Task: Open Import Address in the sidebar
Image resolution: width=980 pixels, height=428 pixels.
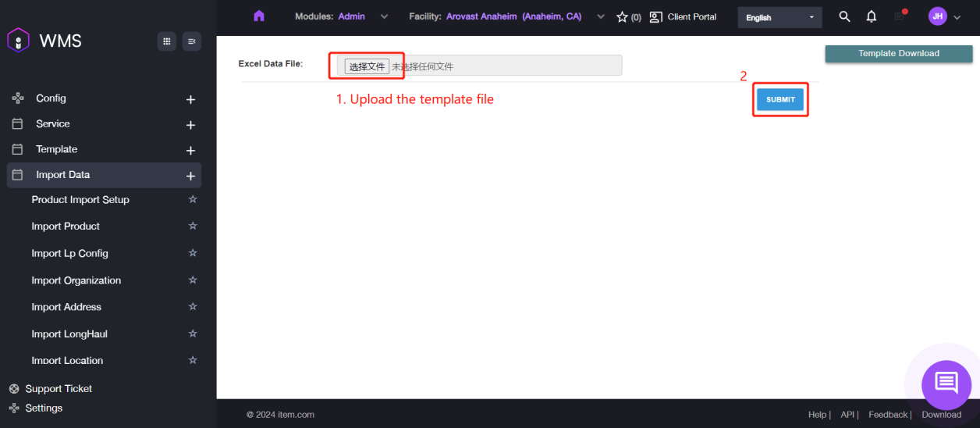Action: pyautogui.click(x=66, y=307)
